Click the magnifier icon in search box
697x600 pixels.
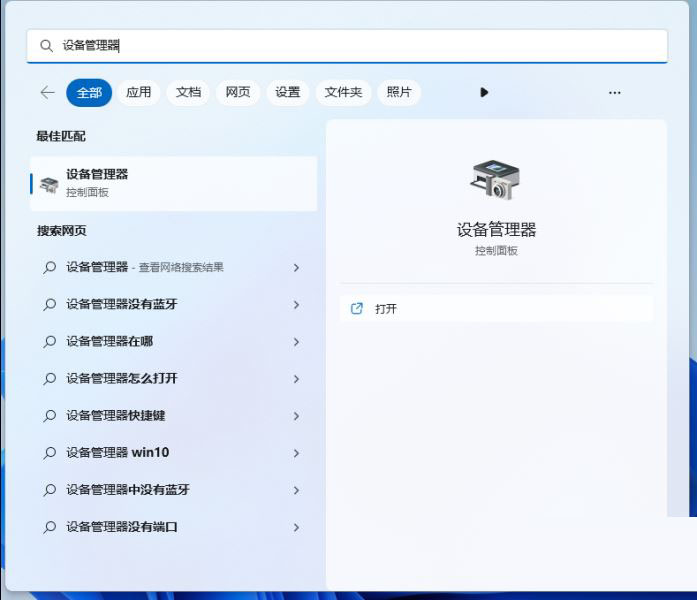(46, 45)
